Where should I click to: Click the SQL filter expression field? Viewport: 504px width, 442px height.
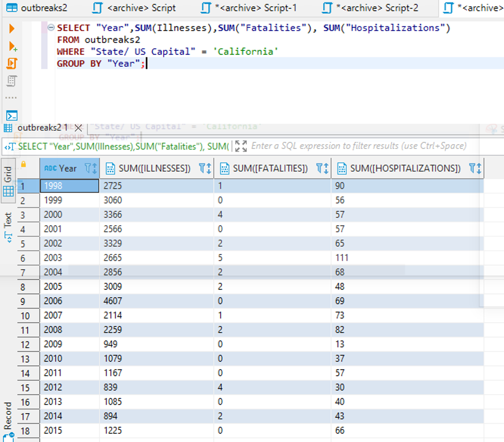(x=359, y=146)
